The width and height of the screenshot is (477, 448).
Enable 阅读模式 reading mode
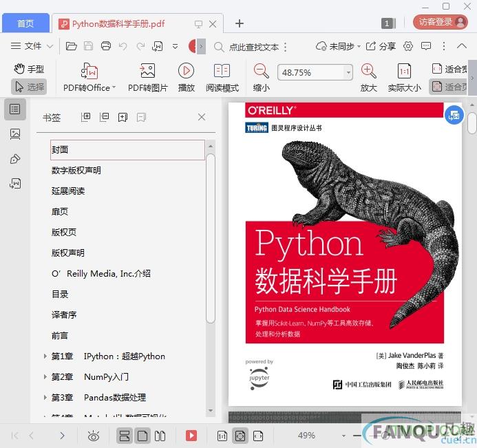222,77
